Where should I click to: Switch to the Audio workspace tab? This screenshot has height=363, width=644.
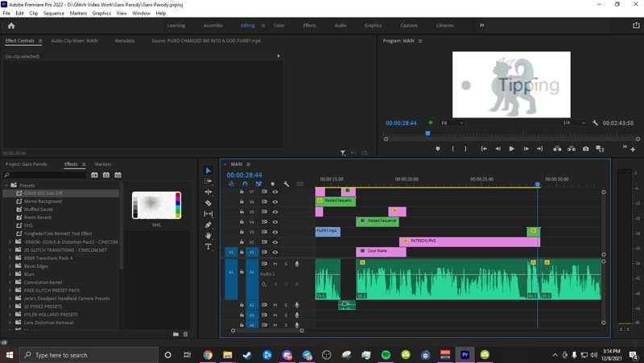340,26
